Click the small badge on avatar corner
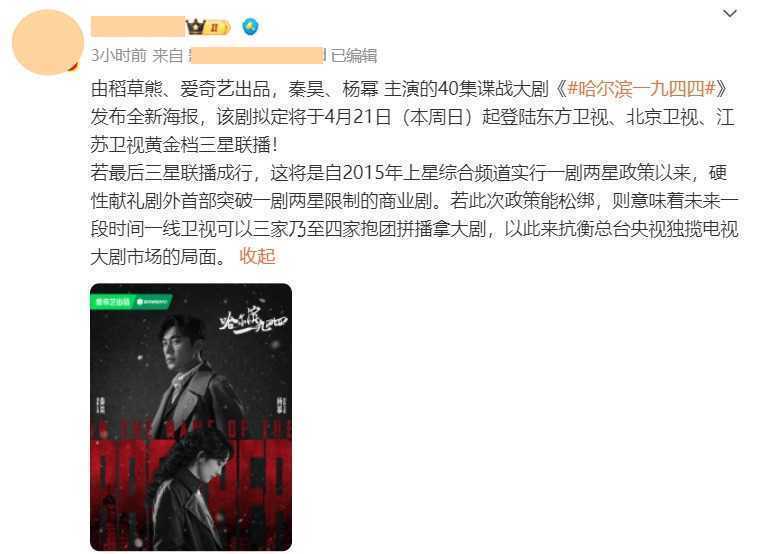Image resolution: width=760 pixels, height=554 pixels. click(74, 66)
